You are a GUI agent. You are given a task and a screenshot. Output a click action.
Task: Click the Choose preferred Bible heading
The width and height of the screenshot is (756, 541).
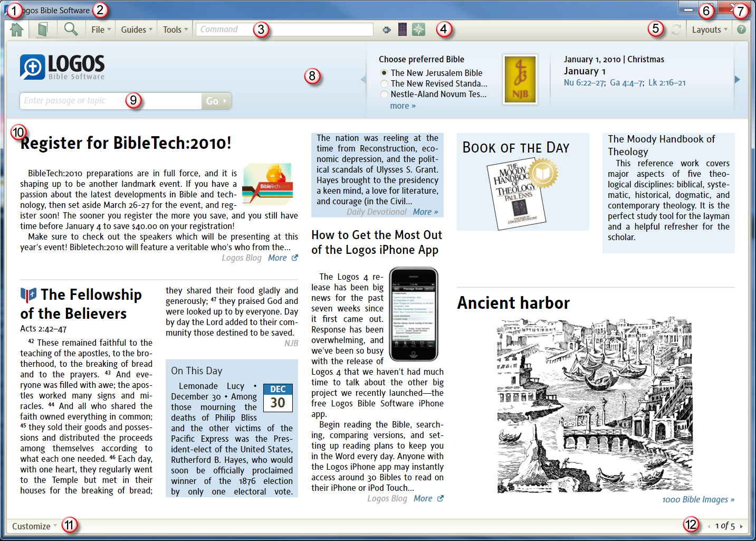pos(422,59)
